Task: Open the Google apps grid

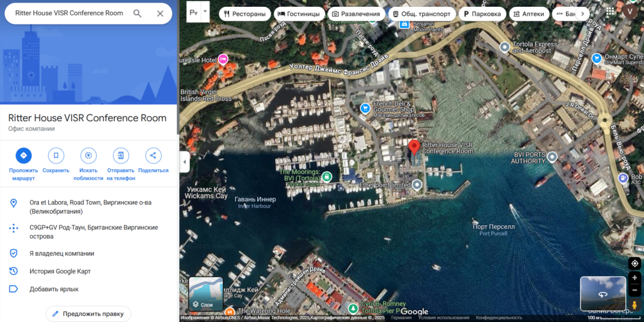Action: [610, 11]
